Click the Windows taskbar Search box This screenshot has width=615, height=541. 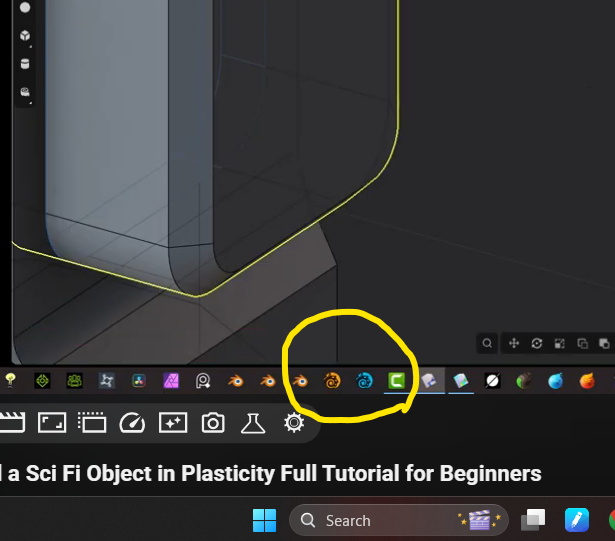pos(398,520)
